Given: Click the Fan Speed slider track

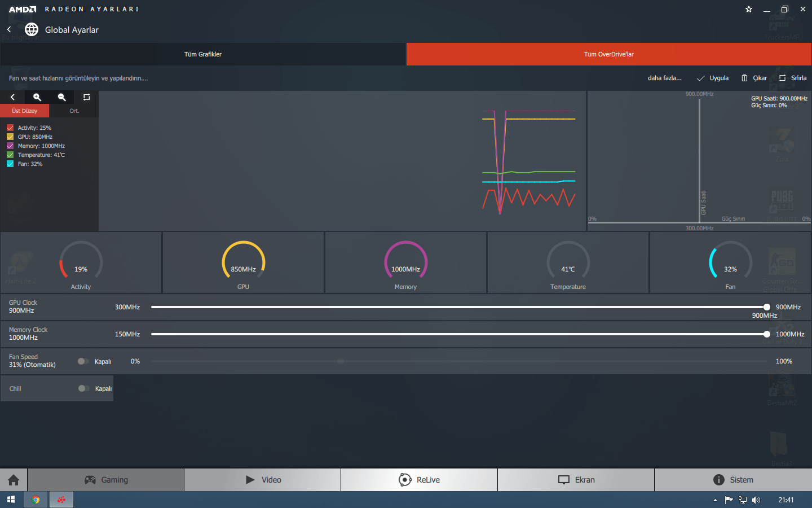Looking at the screenshot, I should (x=458, y=361).
